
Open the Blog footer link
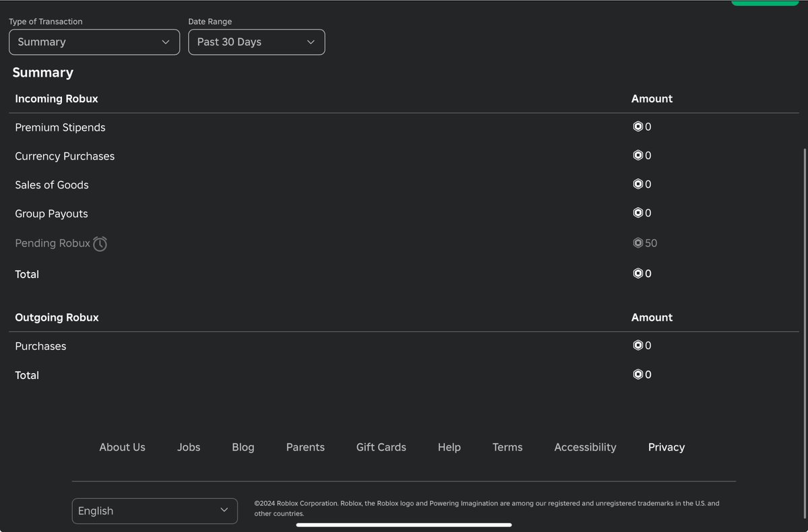point(243,448)
